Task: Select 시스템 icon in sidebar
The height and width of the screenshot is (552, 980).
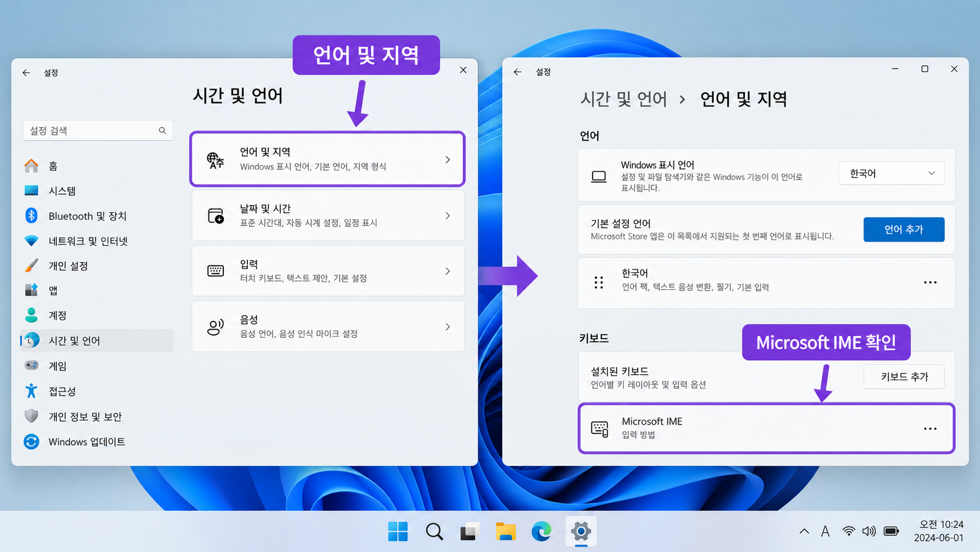Action: click(32, 191)
